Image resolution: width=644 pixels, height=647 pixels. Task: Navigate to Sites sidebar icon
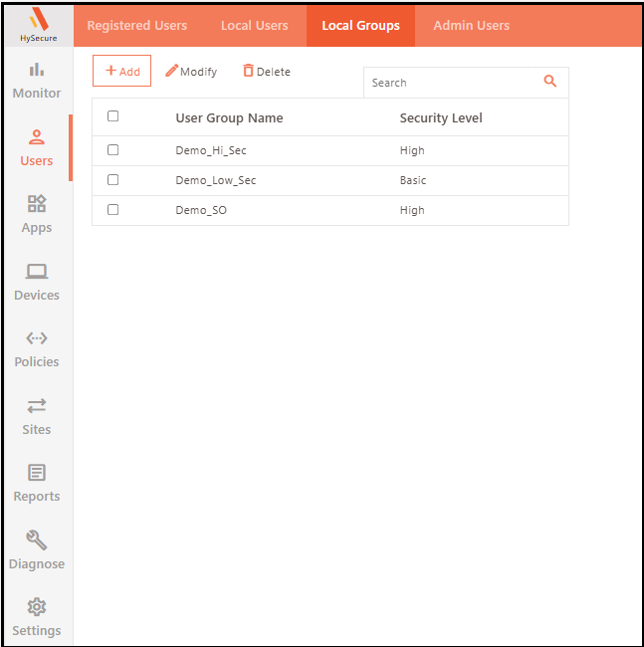coord(37,406)
